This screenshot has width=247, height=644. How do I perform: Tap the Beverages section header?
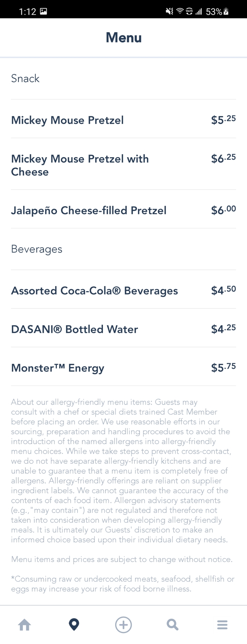click(x=37, y=249)
